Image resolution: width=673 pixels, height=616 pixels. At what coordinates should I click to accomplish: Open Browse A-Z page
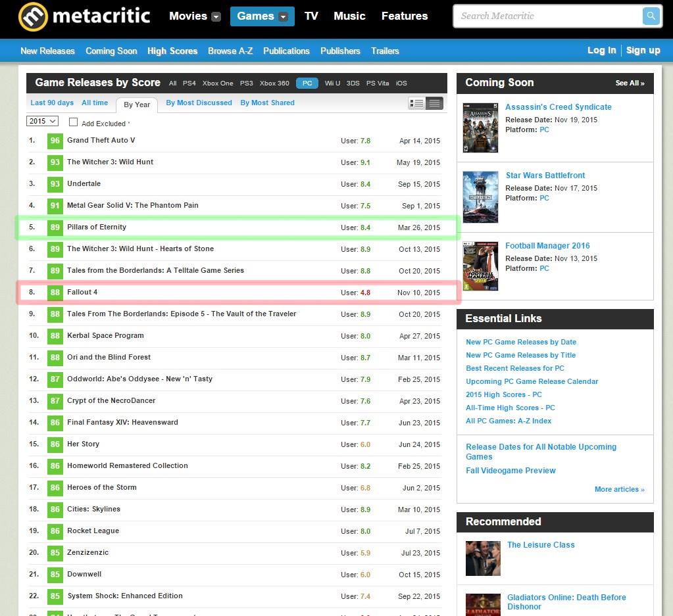tap(230, 51)
